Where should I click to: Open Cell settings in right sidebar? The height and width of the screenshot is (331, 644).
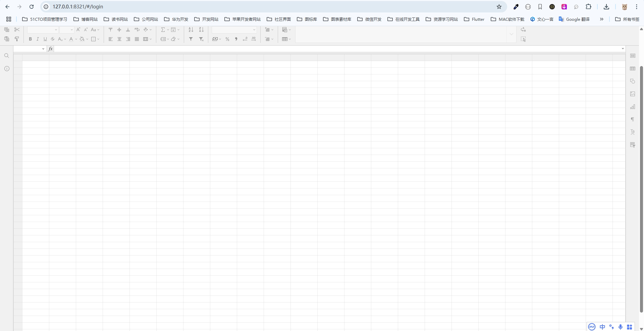633,56
